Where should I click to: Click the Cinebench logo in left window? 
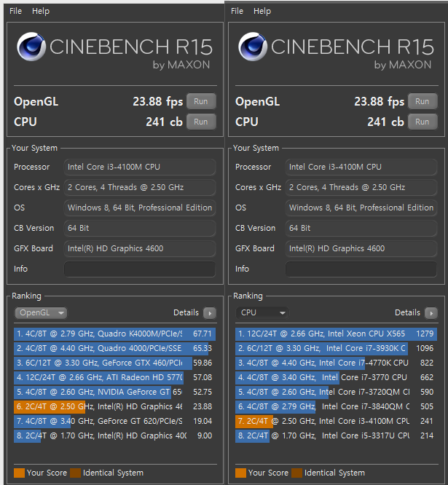click(x=31, y=47)
